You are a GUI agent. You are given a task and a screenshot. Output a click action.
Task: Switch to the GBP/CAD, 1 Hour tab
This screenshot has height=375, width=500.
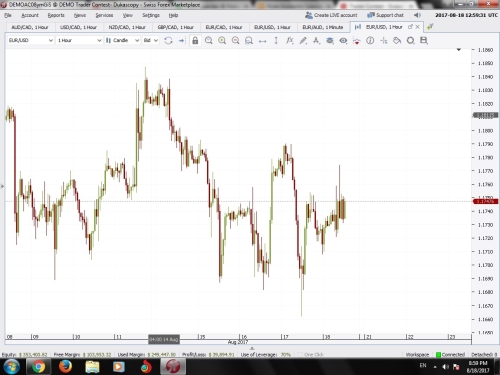coord(175,27)
